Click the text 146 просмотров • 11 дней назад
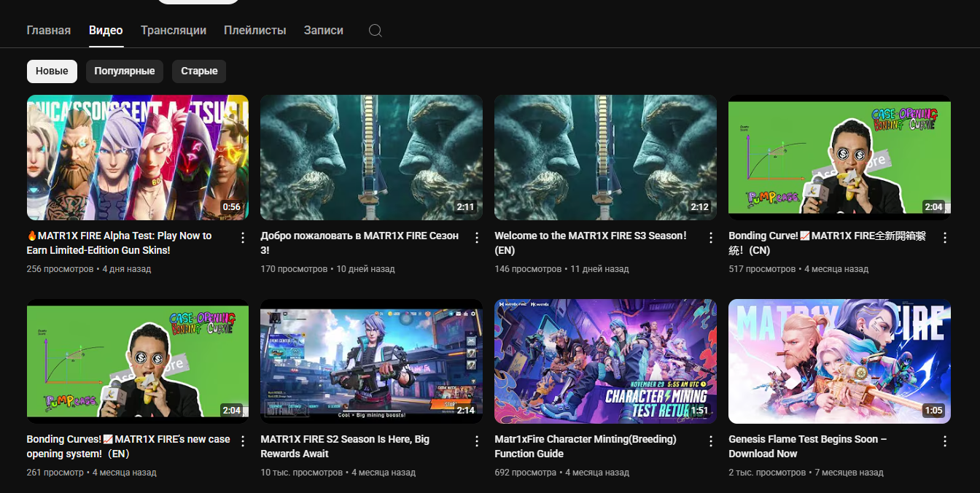Image resolution: width=980 pixels, height=493 pixels. (x=562, y=269)
